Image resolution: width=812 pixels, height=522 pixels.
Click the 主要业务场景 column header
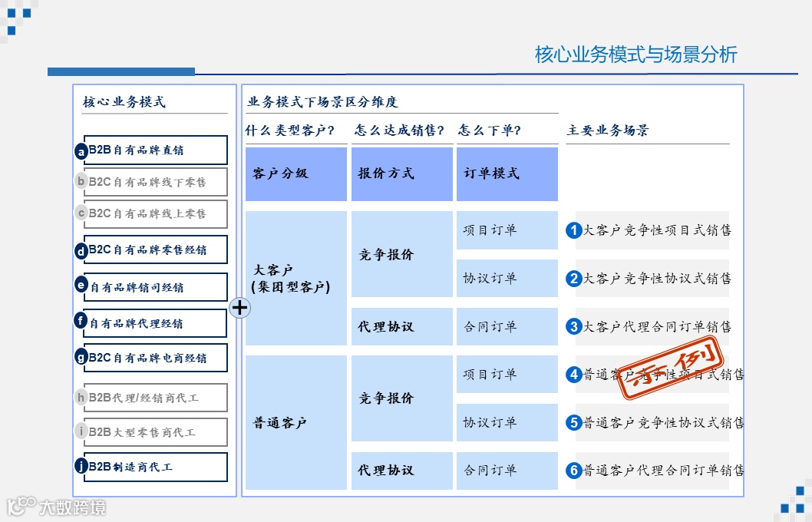(608, 130)
